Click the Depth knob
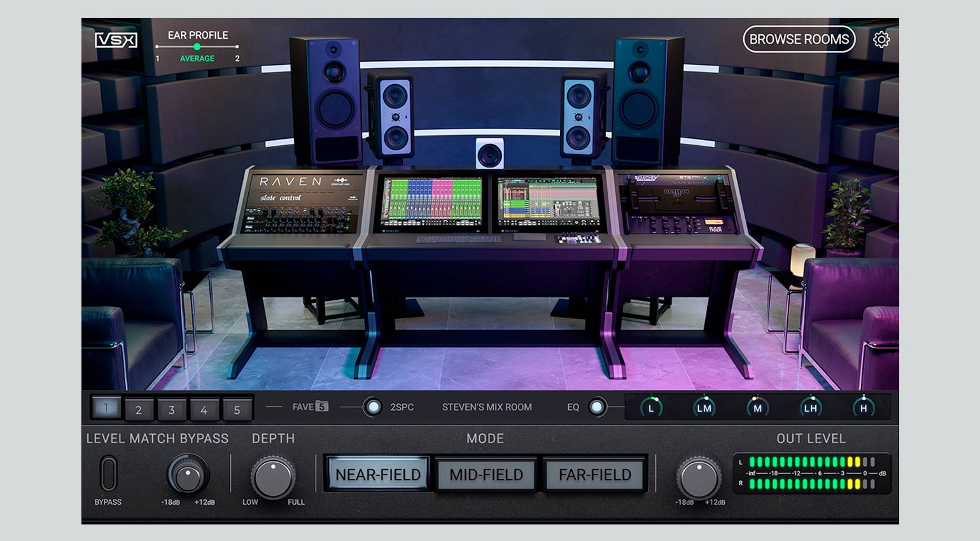Viewport: 980px width, 541px height. (x=273, y=477)
